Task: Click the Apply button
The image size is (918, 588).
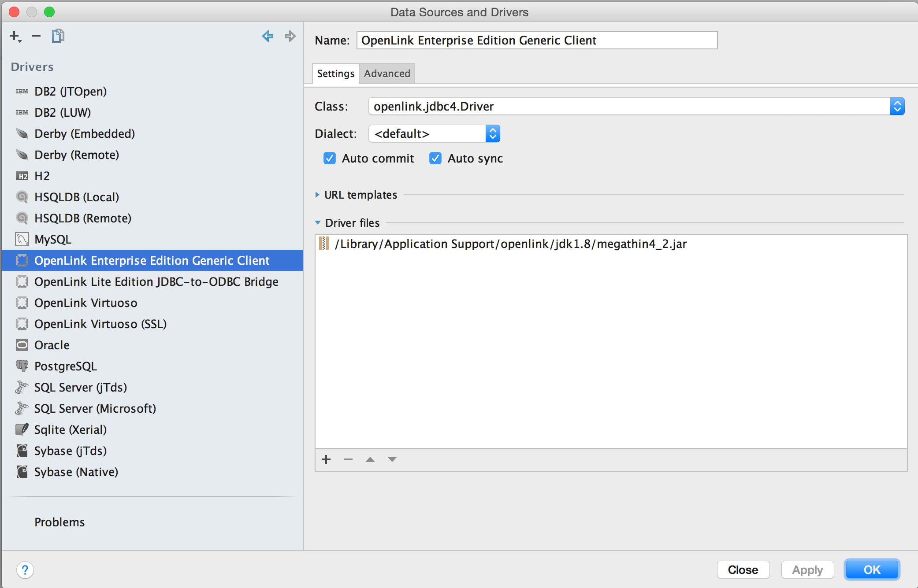Action: [x=807, y=570]
